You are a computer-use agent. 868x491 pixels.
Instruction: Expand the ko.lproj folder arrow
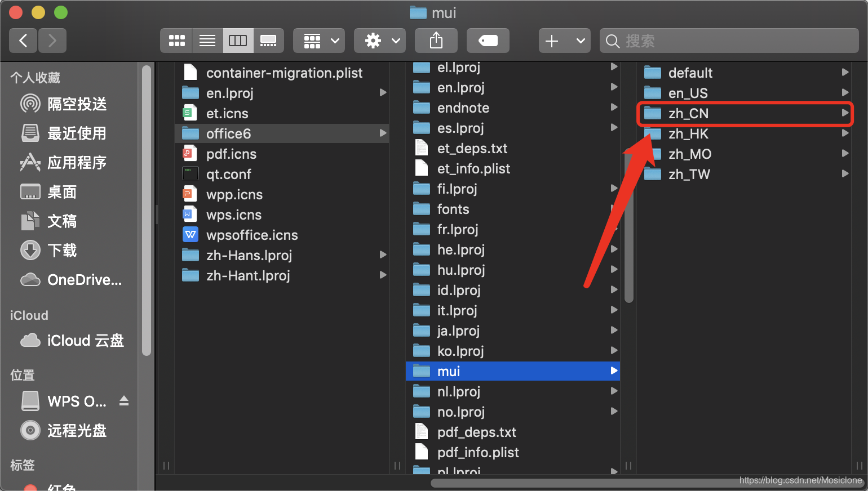[x=614, y=351]
